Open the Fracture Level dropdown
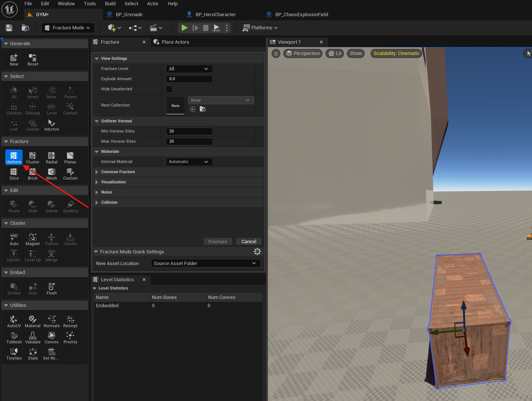 pos(189,69)
